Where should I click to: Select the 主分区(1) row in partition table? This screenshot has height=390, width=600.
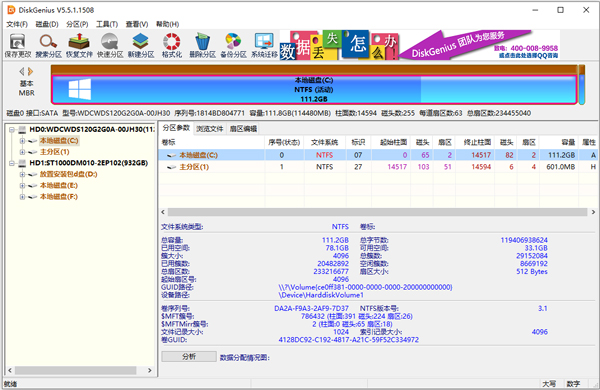coord(378,167)
